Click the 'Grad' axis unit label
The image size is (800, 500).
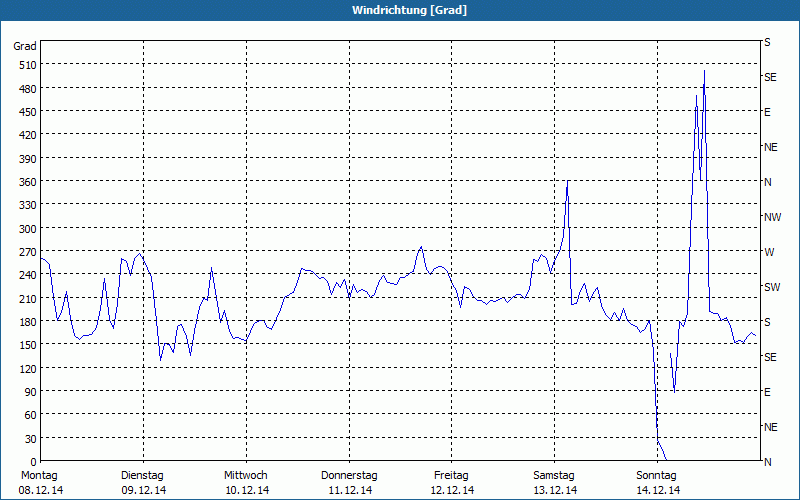tap(25, 46)
